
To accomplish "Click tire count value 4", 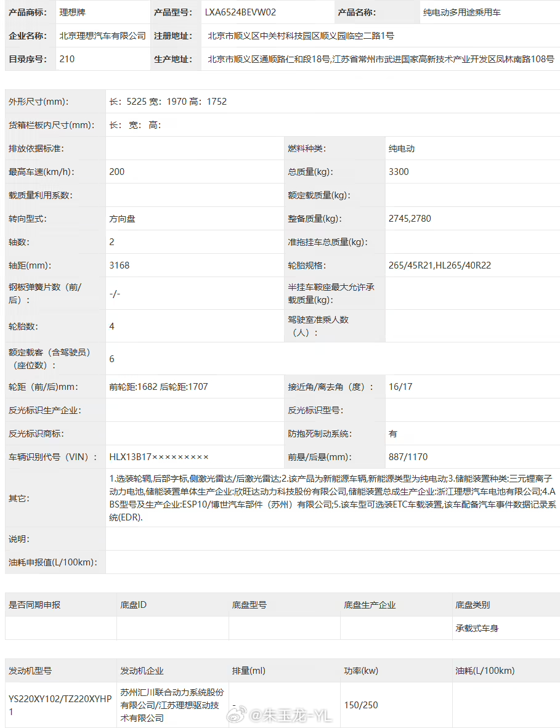I will coord(112,326).
